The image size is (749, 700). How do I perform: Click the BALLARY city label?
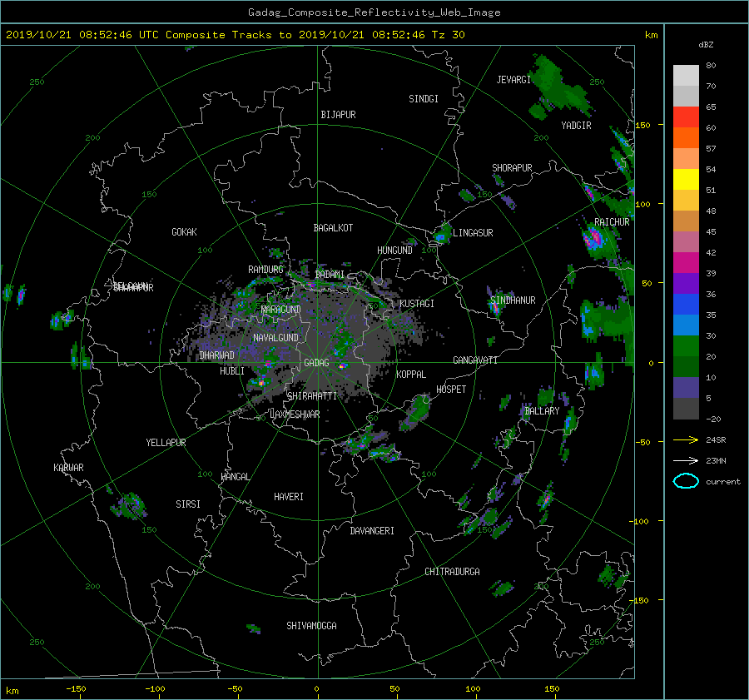542,411
